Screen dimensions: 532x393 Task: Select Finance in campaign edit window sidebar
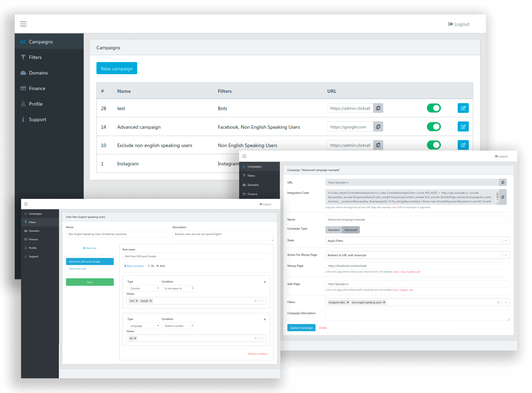coord(259,194)
